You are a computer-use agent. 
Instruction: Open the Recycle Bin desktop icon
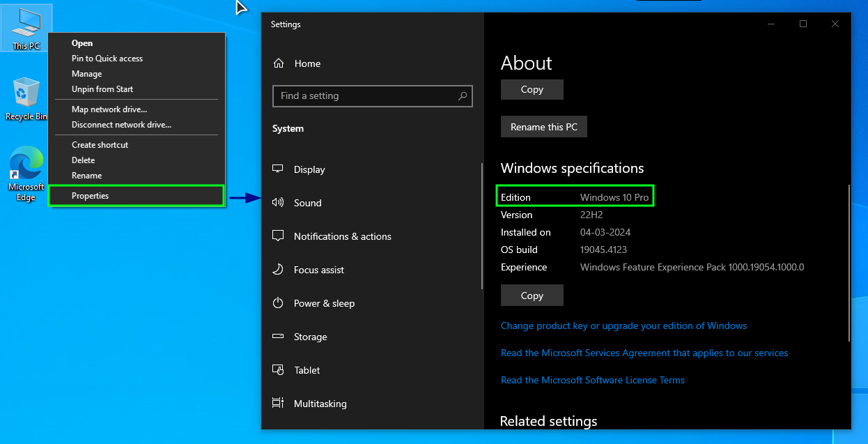point(26,99)
